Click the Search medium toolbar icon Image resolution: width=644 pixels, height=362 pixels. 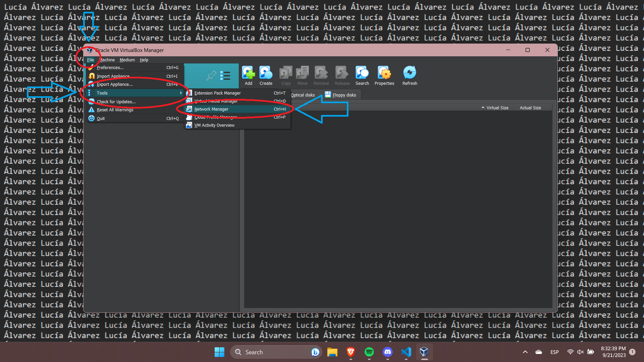[362, 75]
